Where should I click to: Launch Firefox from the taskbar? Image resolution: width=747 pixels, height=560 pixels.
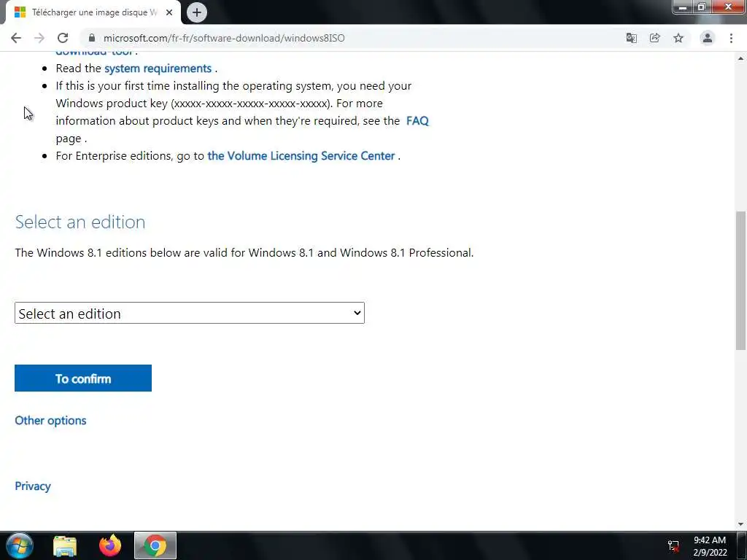[110, 545]
